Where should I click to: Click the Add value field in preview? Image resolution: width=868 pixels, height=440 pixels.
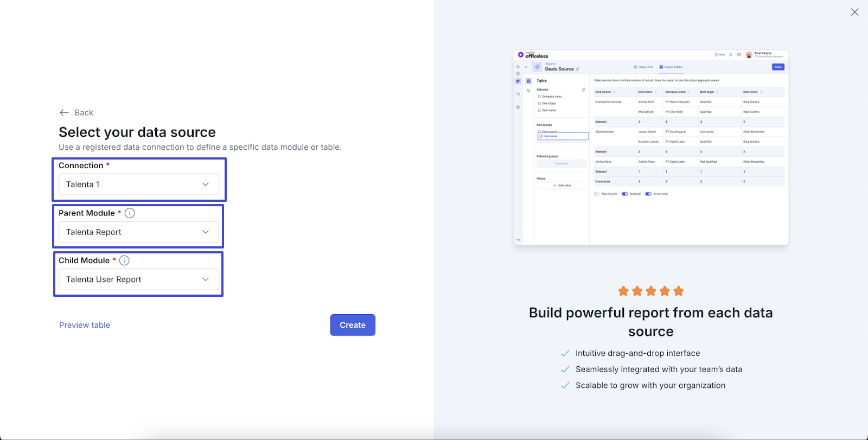point(562,186)
